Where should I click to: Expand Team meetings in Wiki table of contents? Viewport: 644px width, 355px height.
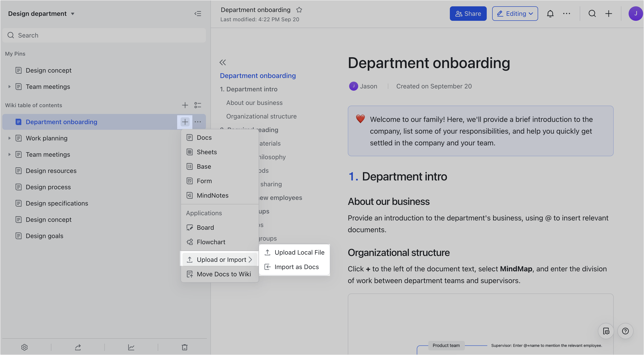[9, 154]
